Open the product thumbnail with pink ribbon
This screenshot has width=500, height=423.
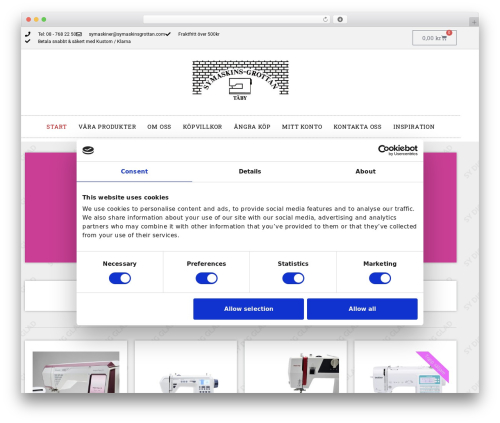tap(409, 372)
